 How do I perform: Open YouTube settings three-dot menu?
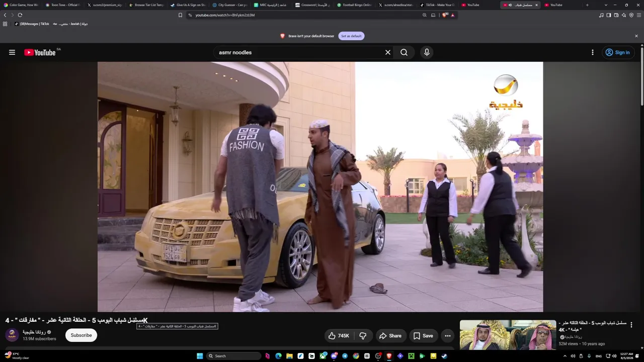[593, 52]
